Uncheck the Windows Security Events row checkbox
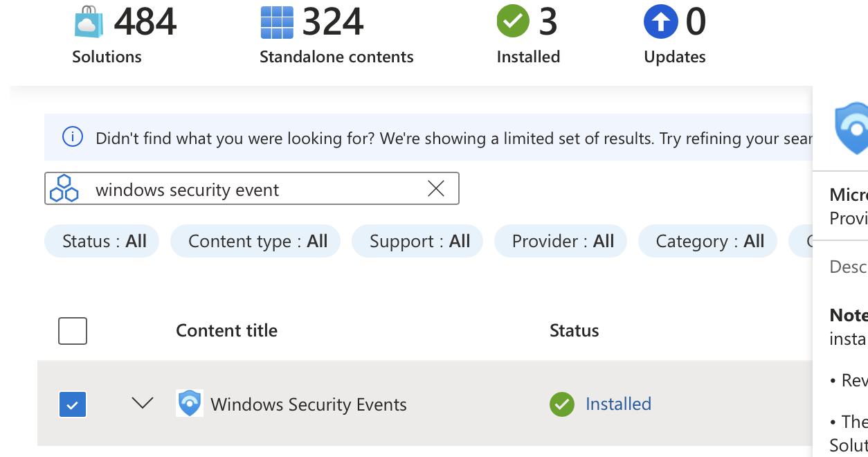The height and width of the screenshot is (457, 868). [x=72, y=404]
